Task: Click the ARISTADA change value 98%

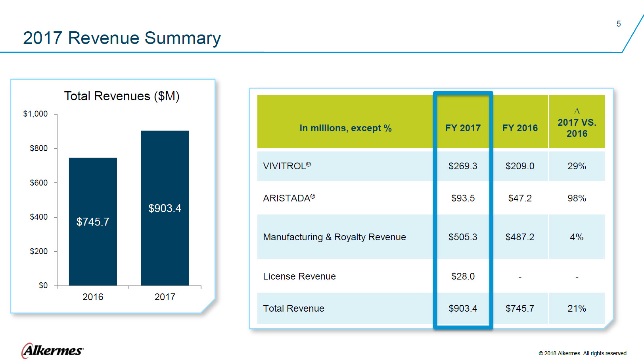Action: point(577,198)
